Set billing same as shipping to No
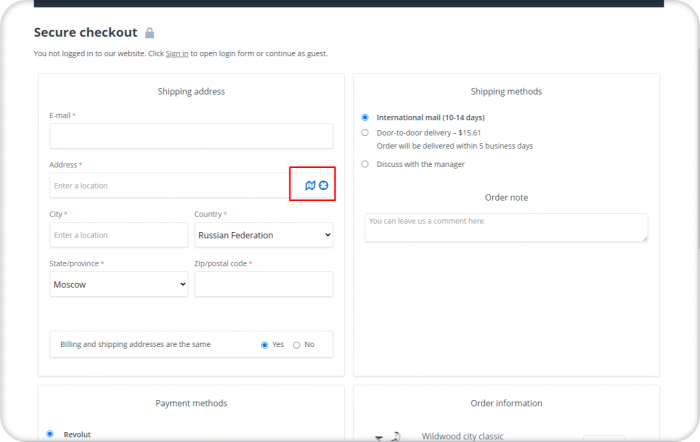 pyautogui.click(x=296, y=345)
